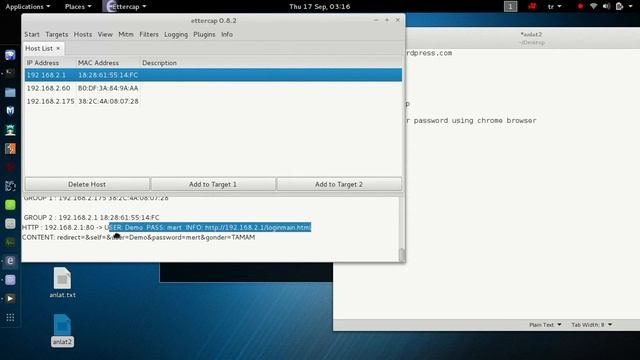Click the red notification icon in top bar
The image size is (640, 360).
(x=532, y=6)
